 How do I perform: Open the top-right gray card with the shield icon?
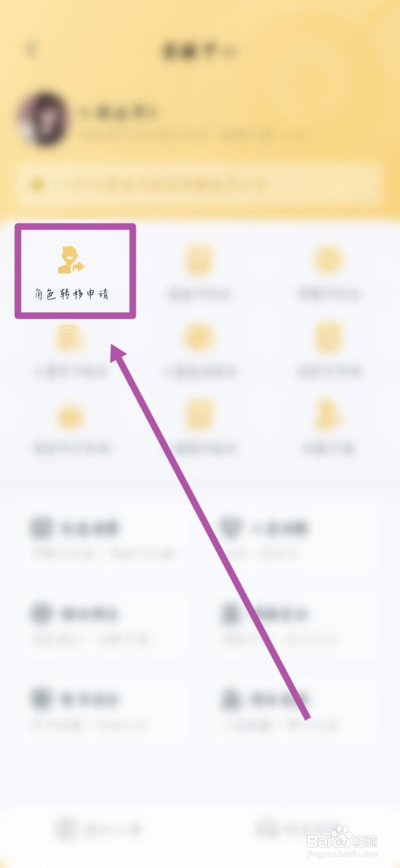pyautogui.click(x=295, y=539)
